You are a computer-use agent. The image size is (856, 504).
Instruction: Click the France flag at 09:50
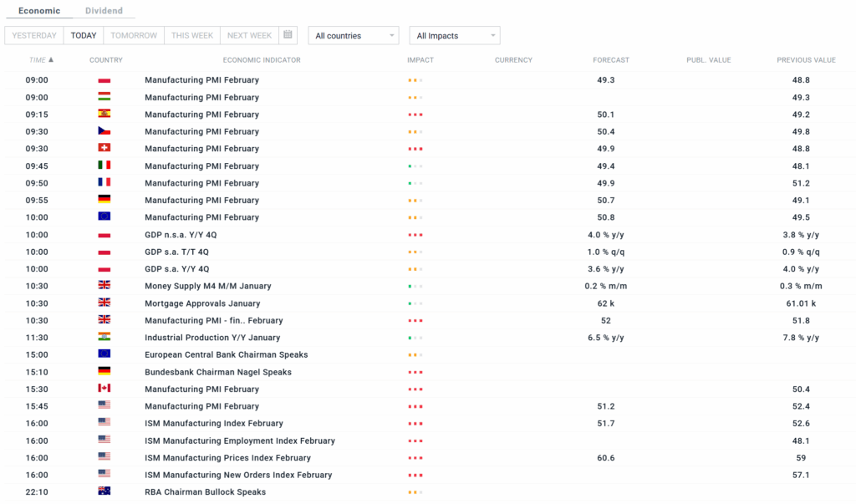point(104,182)
